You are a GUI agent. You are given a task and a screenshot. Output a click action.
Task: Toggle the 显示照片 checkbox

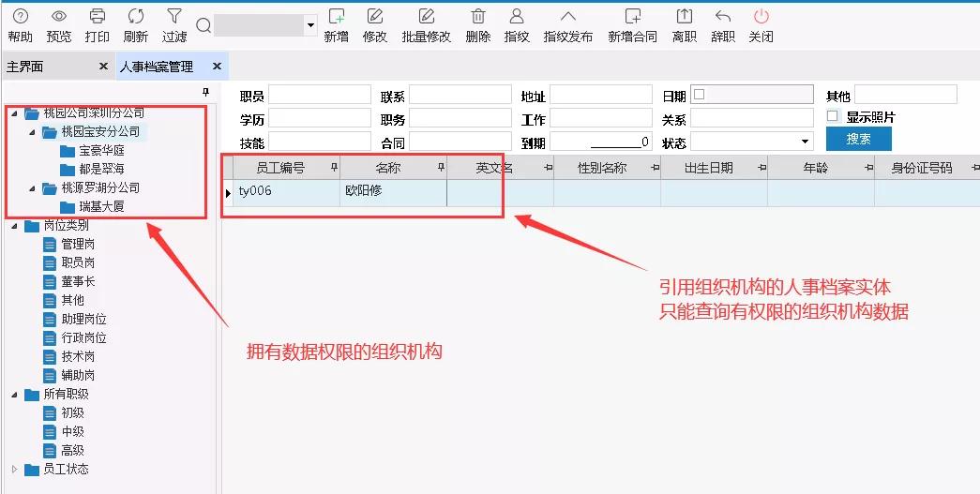pyautogui.click(x=832, y=115)
